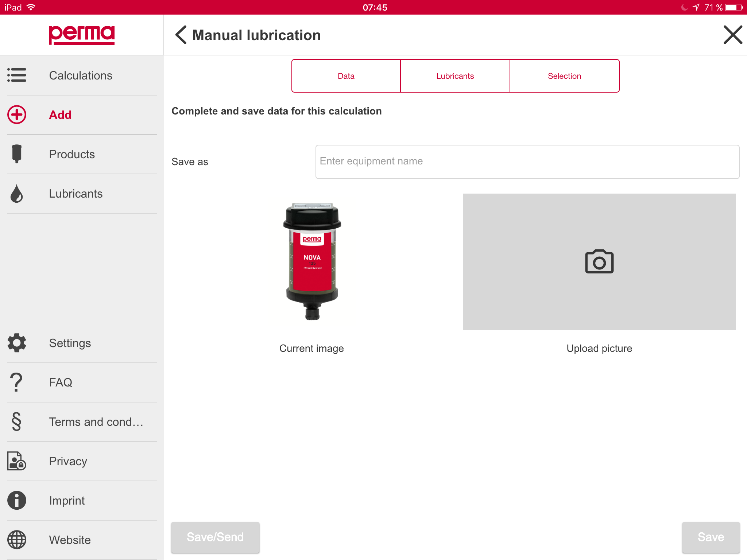Open Lubricants via the droplet icon
Screen dimensions: 747x560
point(17,194)
